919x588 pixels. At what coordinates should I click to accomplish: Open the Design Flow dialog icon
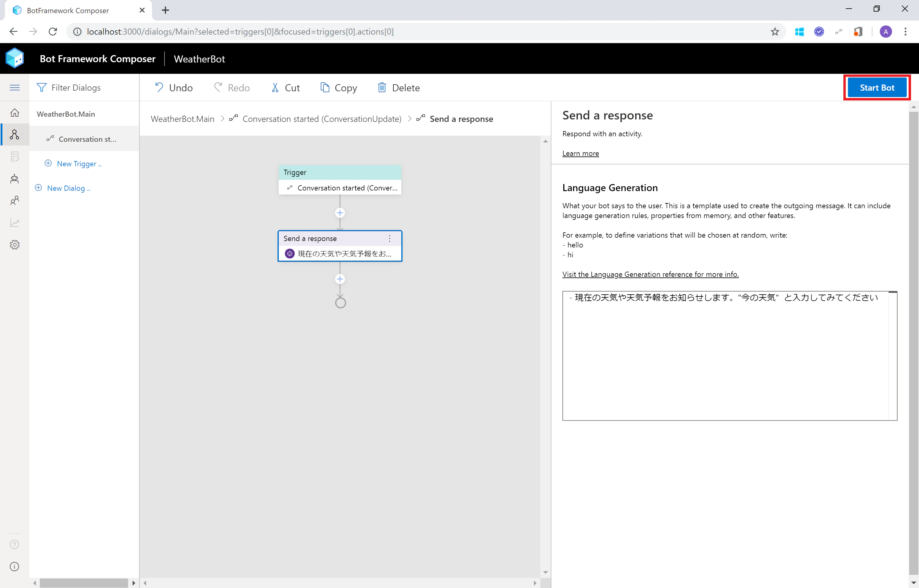pyautogui.click(x=14, y=134)
